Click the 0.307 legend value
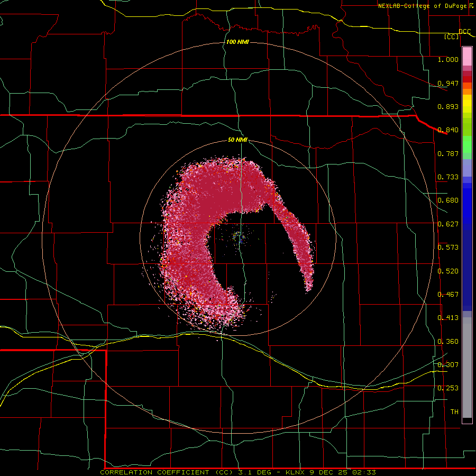The width and height of the screenshot is (476, 476). click(x=448, y=364)
